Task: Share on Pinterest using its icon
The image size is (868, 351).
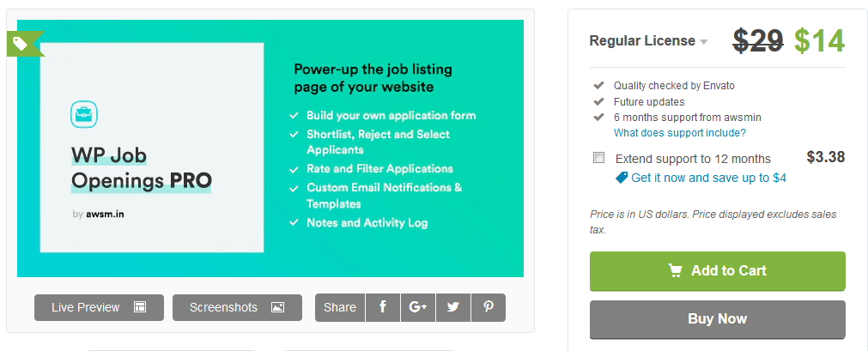Action: (x=488, y=307)
